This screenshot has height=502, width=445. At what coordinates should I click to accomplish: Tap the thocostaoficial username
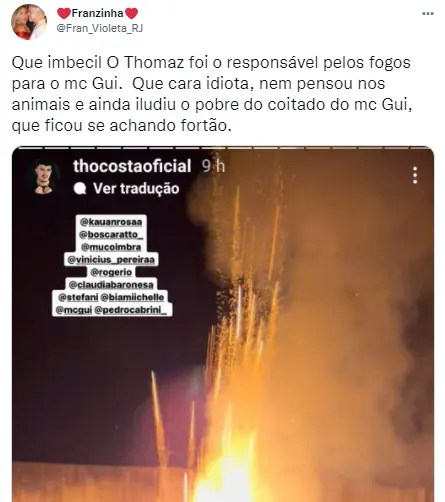pos(132,166)
